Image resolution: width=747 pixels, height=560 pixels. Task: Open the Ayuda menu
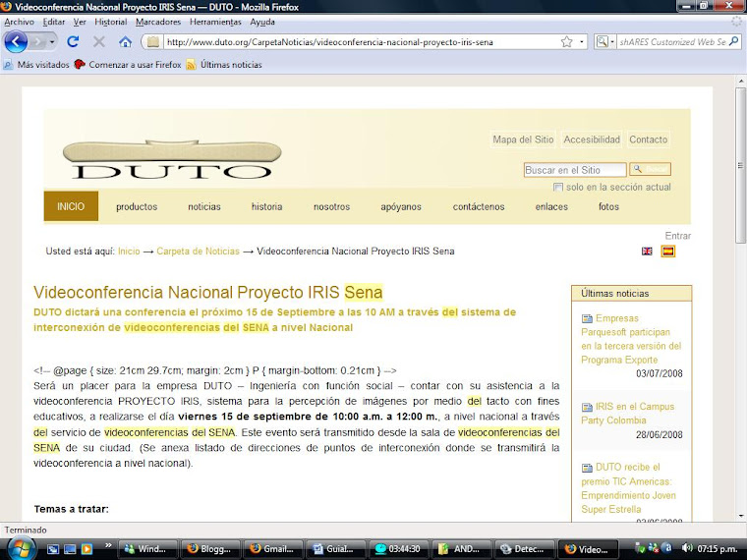[262, 22]
